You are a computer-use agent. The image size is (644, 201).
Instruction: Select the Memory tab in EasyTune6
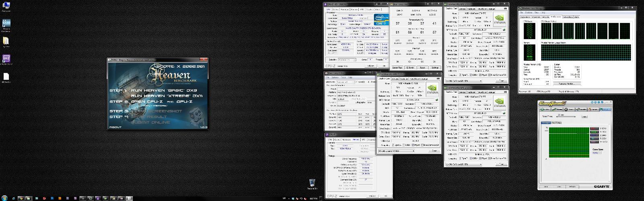557,110
